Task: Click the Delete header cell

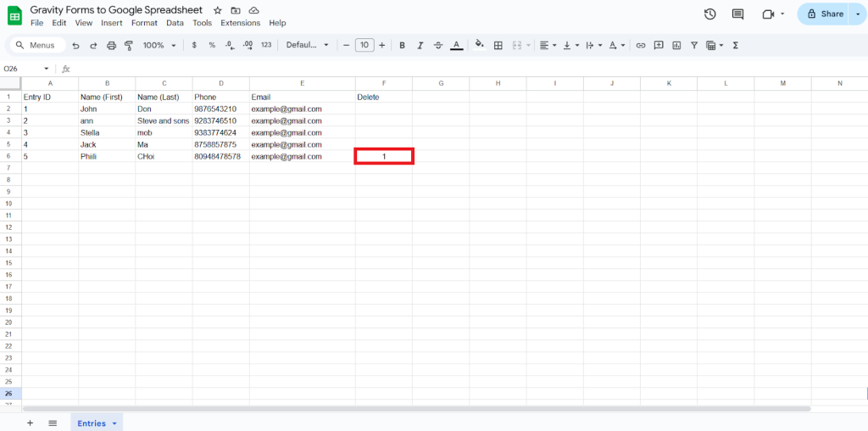Action: coord(384,97)
